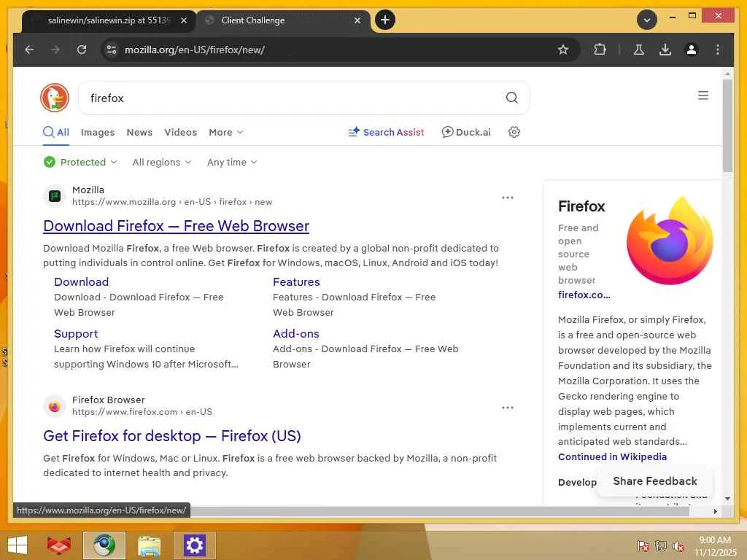Click the taskbar clock showing 9:00 AM

(715, 546)
